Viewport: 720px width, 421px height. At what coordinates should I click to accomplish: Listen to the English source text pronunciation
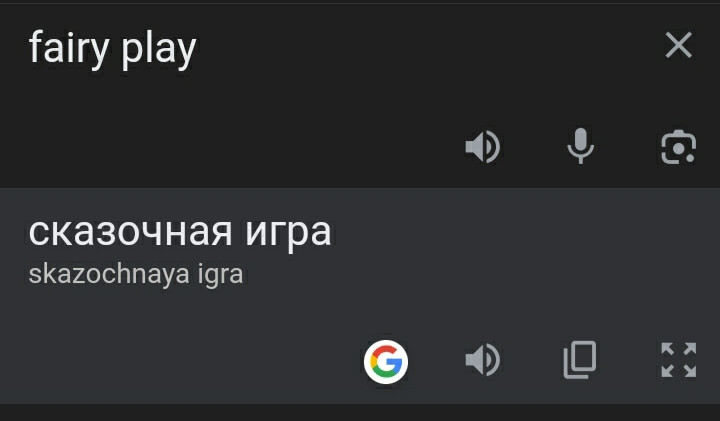pyautogui.click(x=482, y=147)
